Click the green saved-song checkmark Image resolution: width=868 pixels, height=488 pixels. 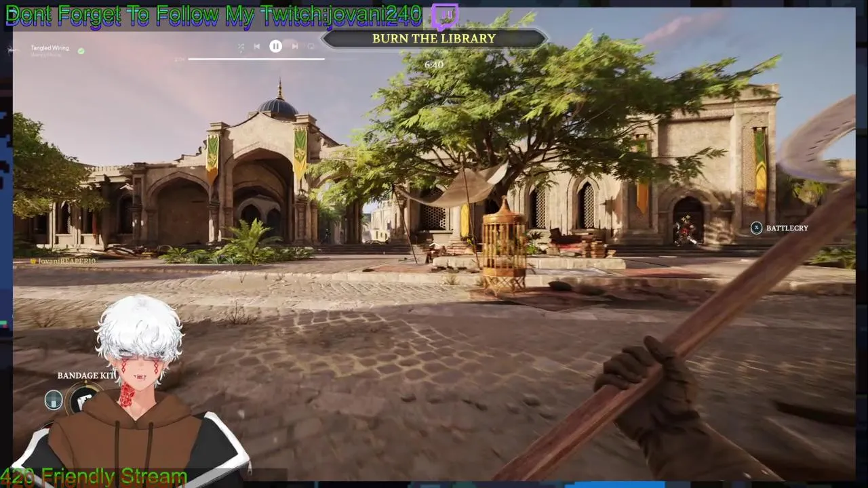pos(81,51)
